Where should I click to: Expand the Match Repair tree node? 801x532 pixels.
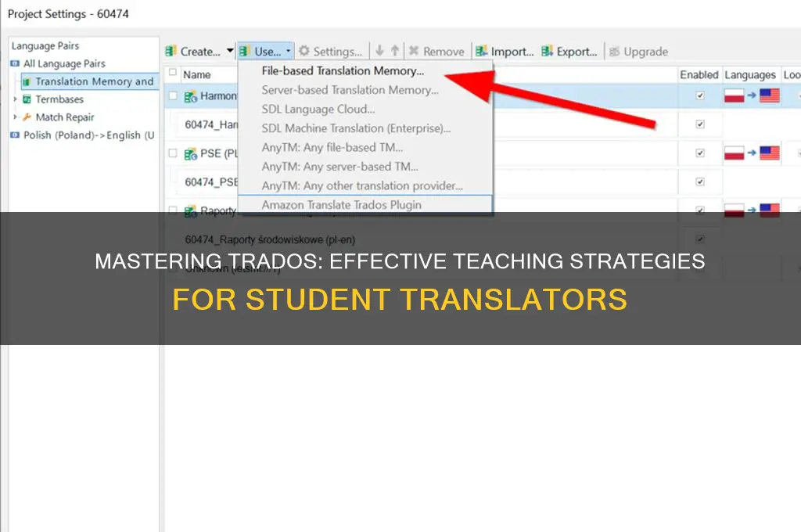coord(16,117)
